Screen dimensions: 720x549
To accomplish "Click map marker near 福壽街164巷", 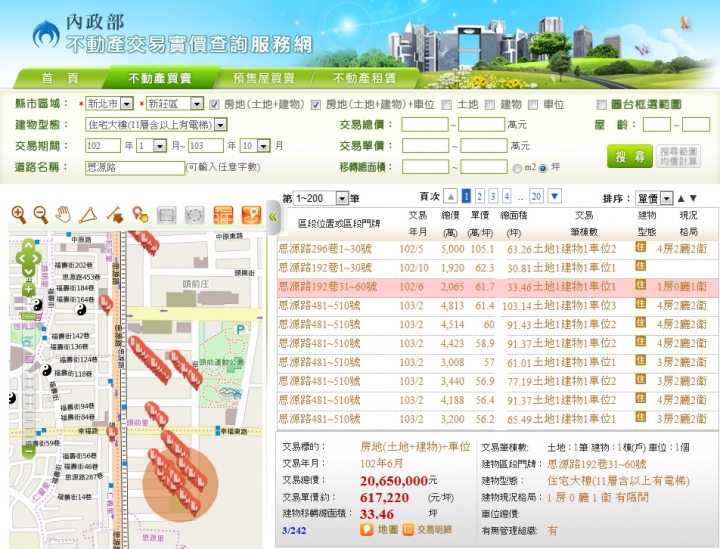I will (x=106, y=303).
